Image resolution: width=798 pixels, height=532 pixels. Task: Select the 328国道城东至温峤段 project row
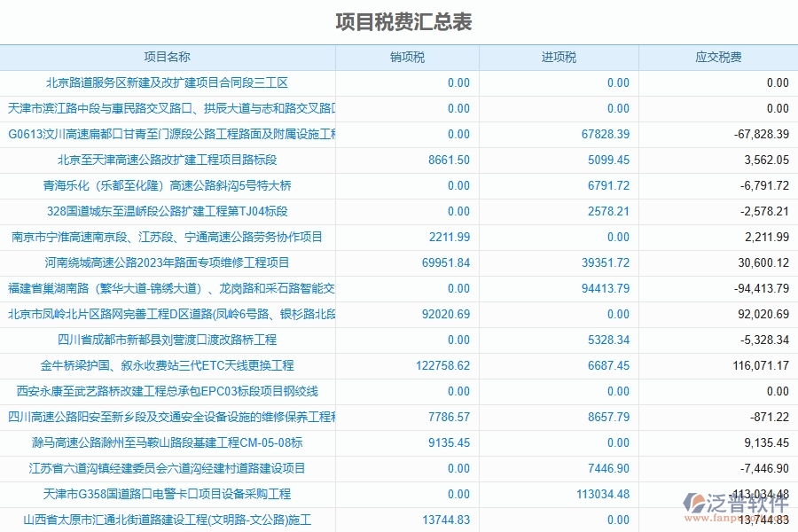[x=168, y=212]
